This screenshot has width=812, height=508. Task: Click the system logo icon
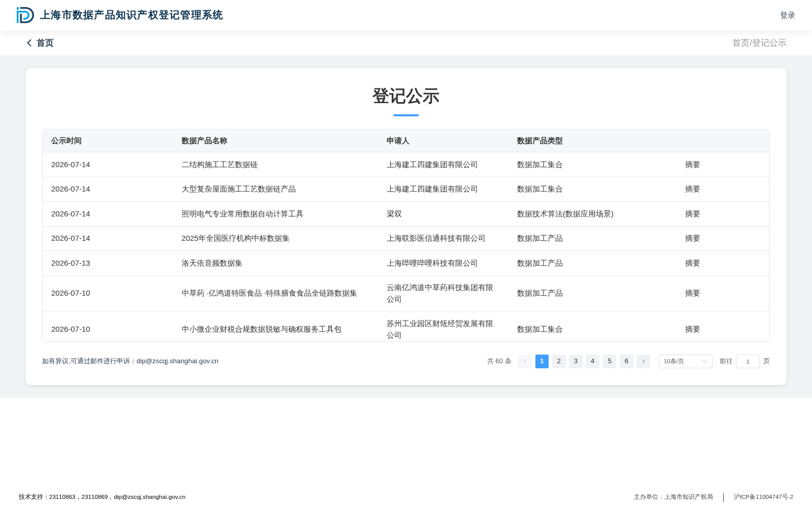tap(25, 15)
